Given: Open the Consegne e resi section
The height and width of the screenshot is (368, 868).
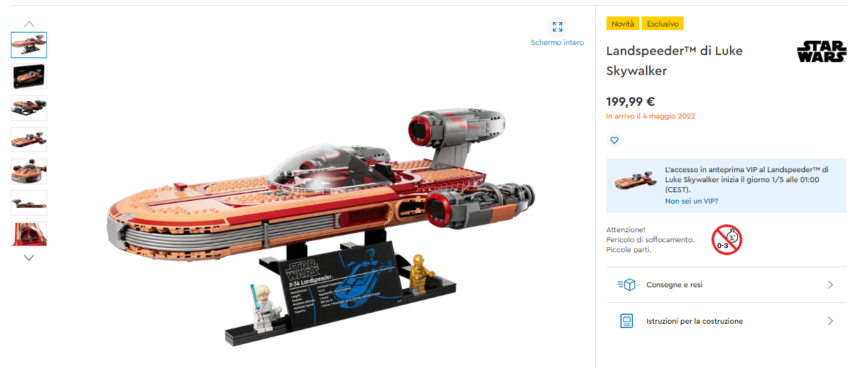Looking at the screenshot, I should 727,285.
